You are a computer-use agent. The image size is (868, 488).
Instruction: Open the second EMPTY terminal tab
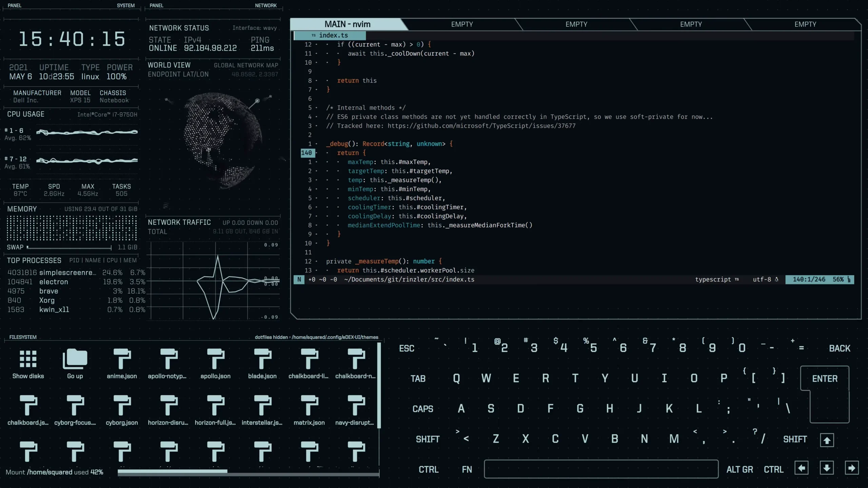576,24
